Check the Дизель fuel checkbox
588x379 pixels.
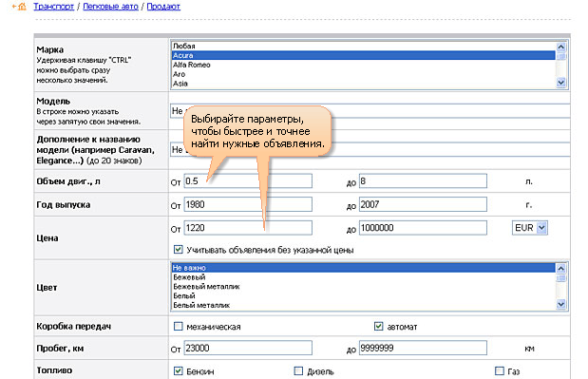(x=298, y=370)
